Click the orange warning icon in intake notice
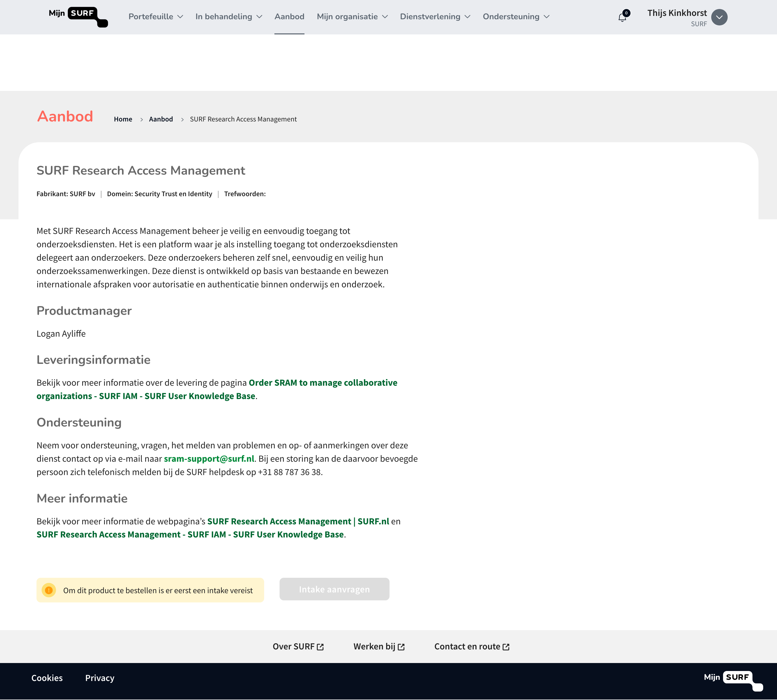 click(49, 590)
